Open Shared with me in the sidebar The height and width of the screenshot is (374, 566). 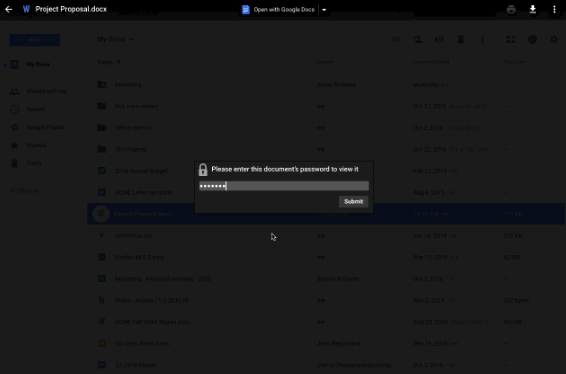click(46, 91)
